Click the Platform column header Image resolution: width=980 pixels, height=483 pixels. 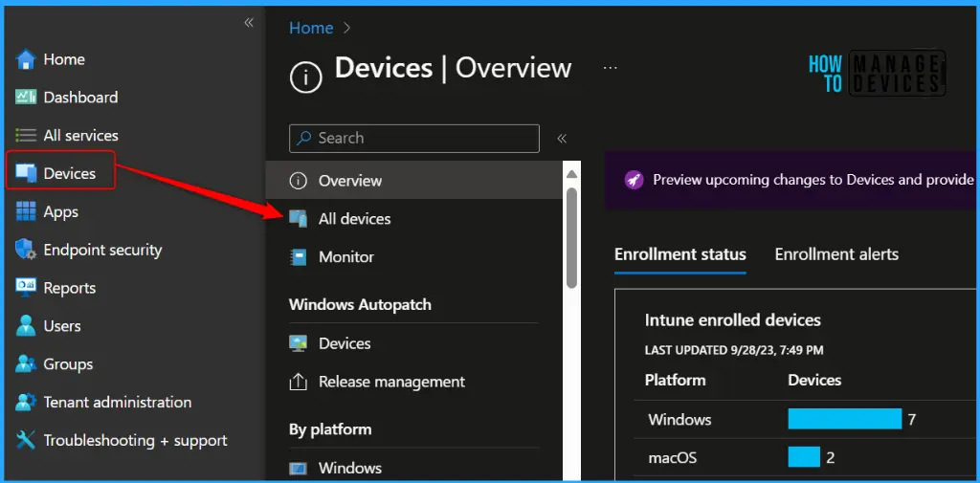675,380
